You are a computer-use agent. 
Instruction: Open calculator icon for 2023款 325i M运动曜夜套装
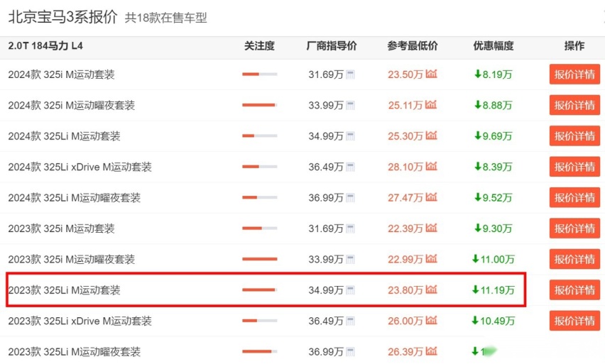350,260
